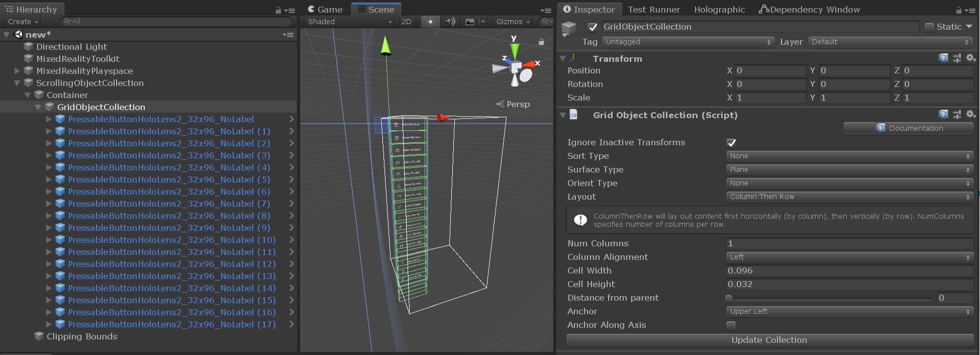Screen dimensions: 980x355
Task: Open the Transform gear settings menu
Action: [x=970, y=58]
